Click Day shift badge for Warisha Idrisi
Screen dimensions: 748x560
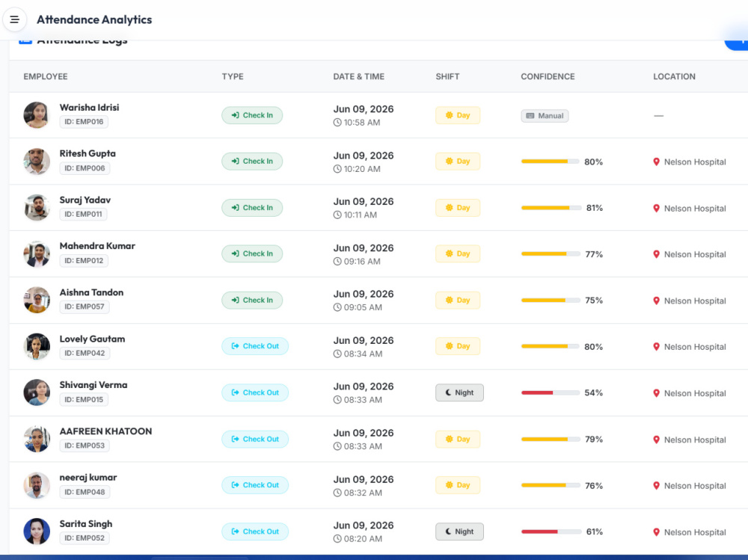click(x=458, y=115)
